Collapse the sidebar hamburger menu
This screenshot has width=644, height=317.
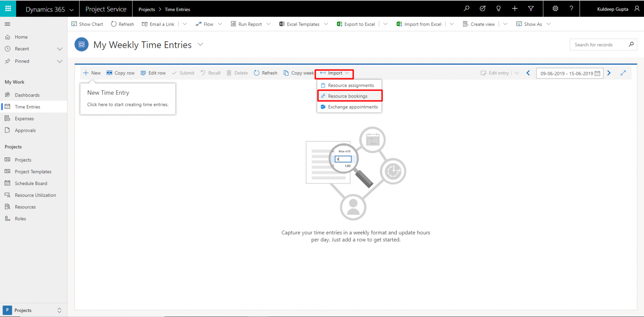click(8, 24)
